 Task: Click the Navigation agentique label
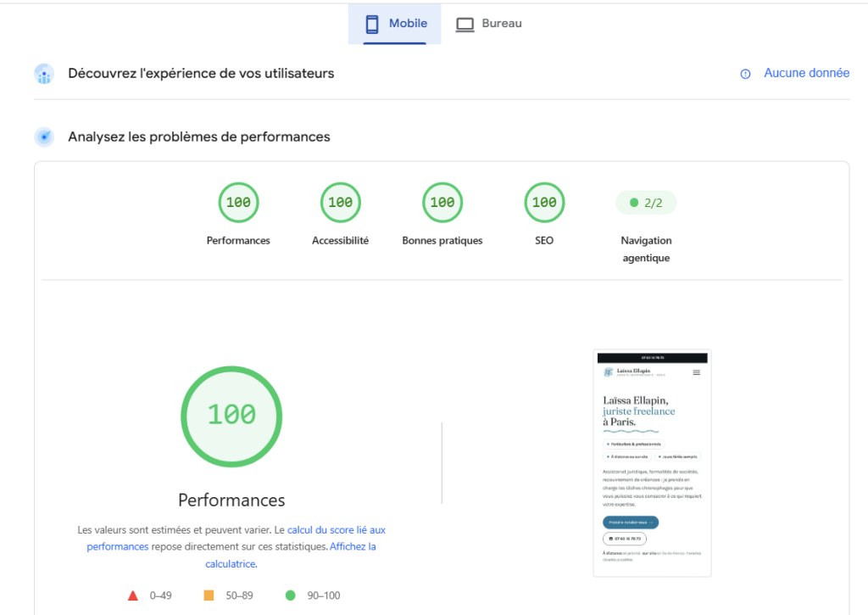tap(646, 249)
